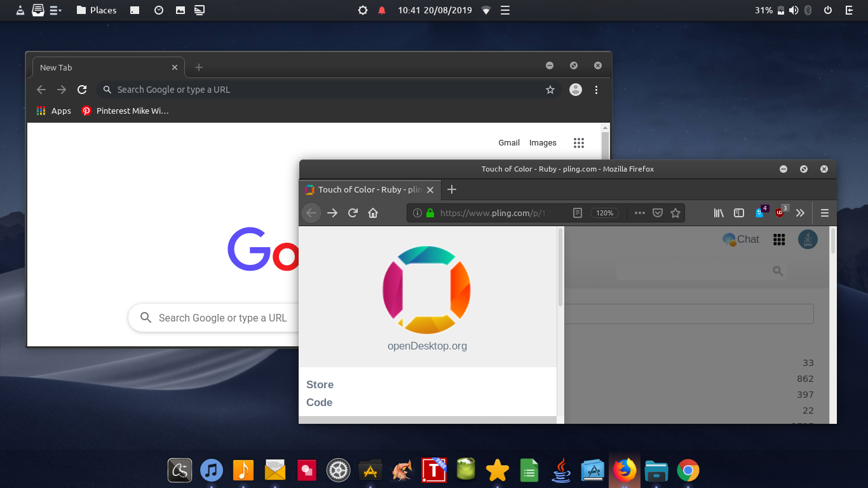Close the Touch of Color Firefox tab
This screenshot has width=868, height=488.
pos(430,189)
